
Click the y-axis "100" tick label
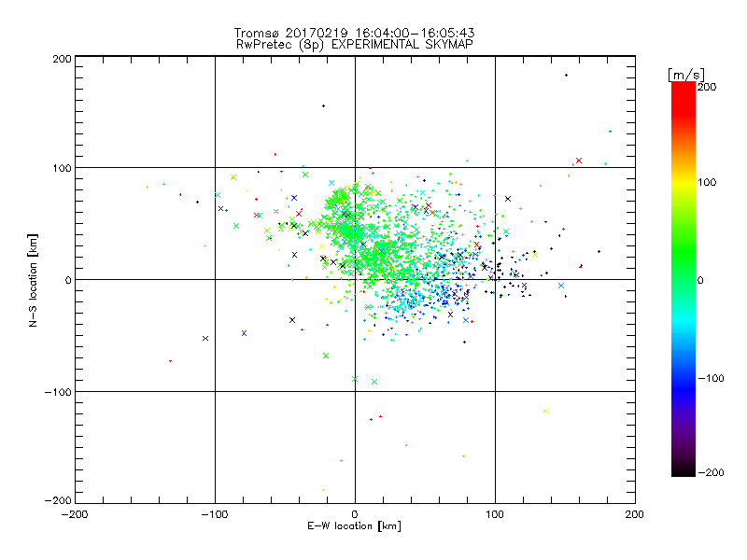62,168
